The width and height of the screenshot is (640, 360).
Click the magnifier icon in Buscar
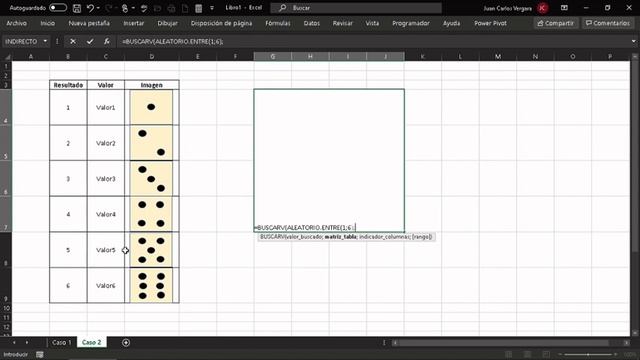[282, 8]
